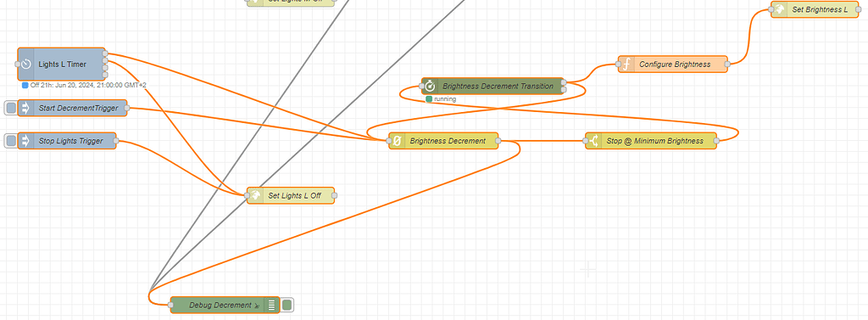The height and width of the screenshot is (320, 868).
Task: Select the Brightness Decrement Transition node label
Action: (x=498, y=86)
